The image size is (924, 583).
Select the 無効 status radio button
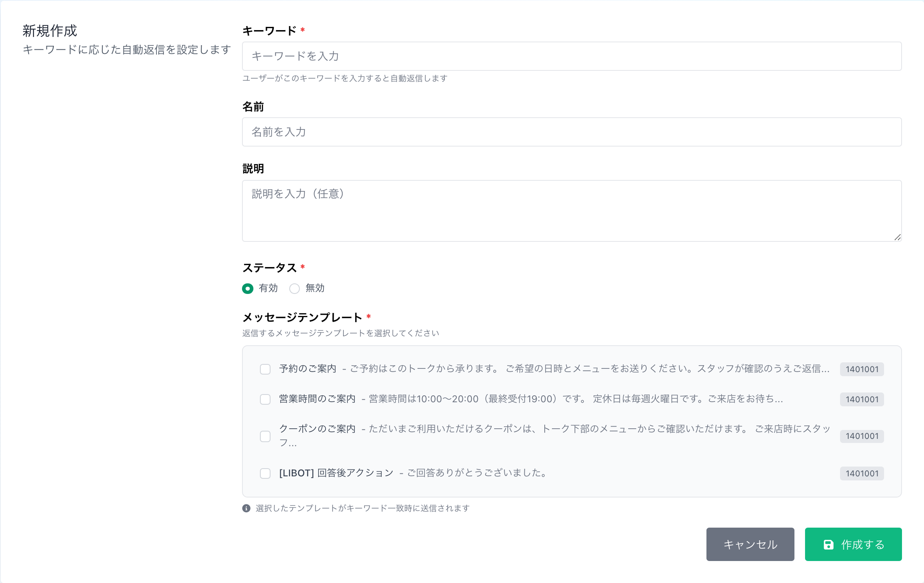(295, 289)
